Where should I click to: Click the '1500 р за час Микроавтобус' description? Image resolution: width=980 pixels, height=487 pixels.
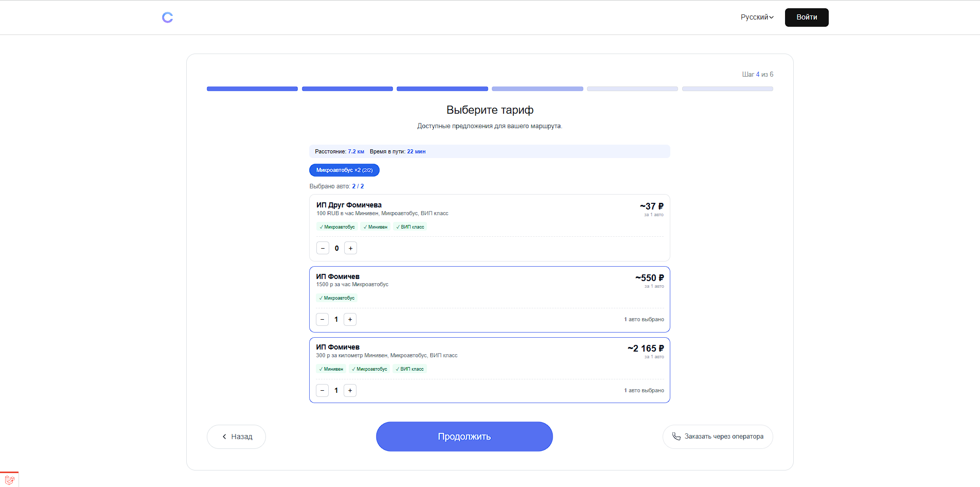352,284
